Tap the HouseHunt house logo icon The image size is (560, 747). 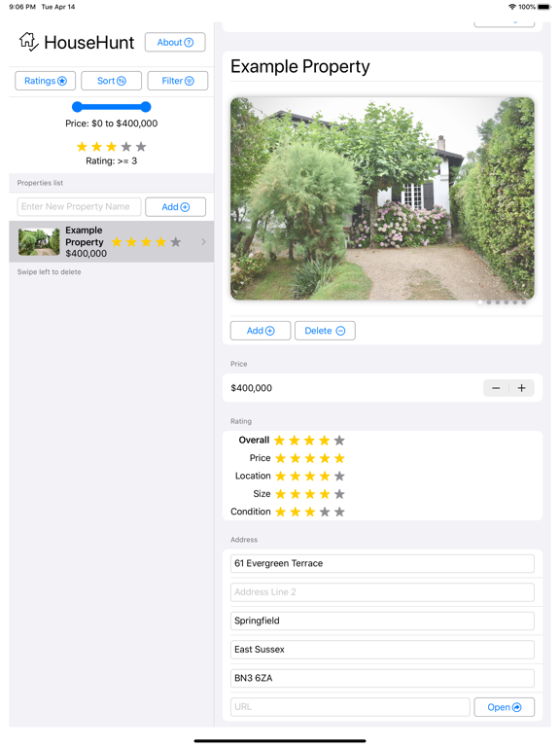[x=28, y=42]
